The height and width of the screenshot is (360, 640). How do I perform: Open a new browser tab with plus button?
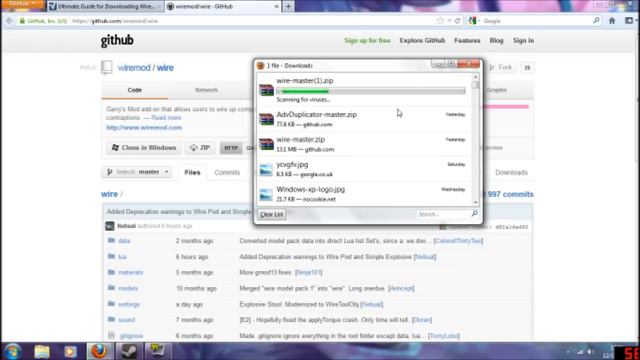pyautogui.click(x=288, y=7)
